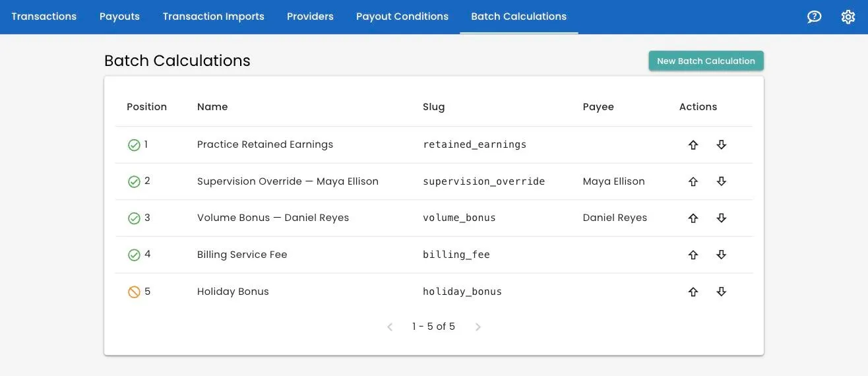The image size is (868, 376).
Task: Click the '1 - 5 of 5' pagination text
Action: point(433,327)
